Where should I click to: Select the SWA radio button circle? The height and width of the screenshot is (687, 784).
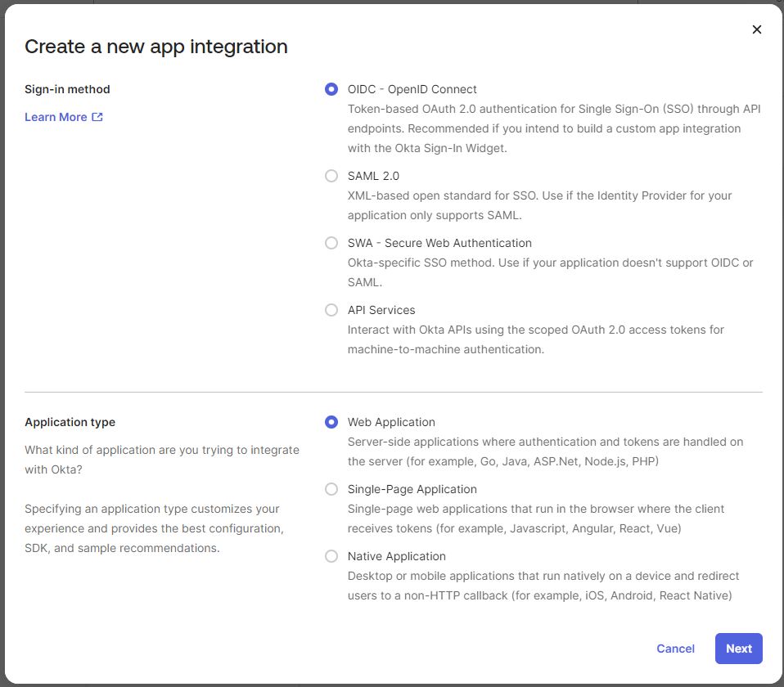click(331, 243)
